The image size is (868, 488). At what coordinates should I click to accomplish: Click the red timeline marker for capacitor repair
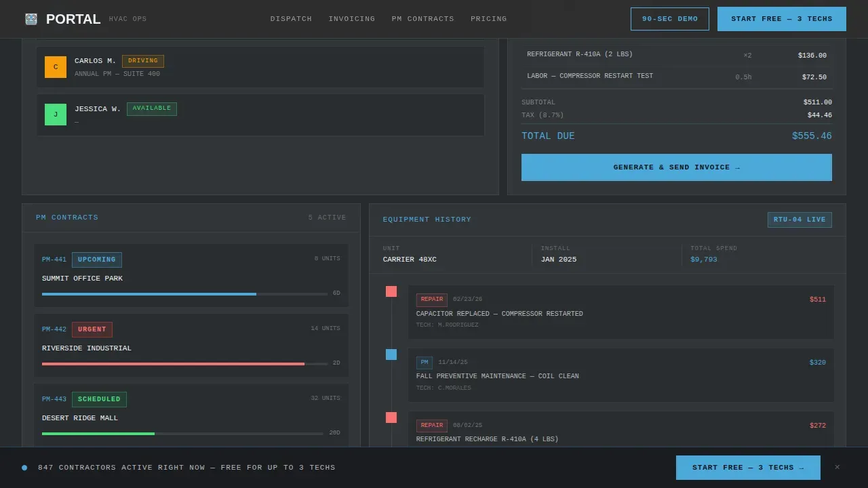[391, 291]
